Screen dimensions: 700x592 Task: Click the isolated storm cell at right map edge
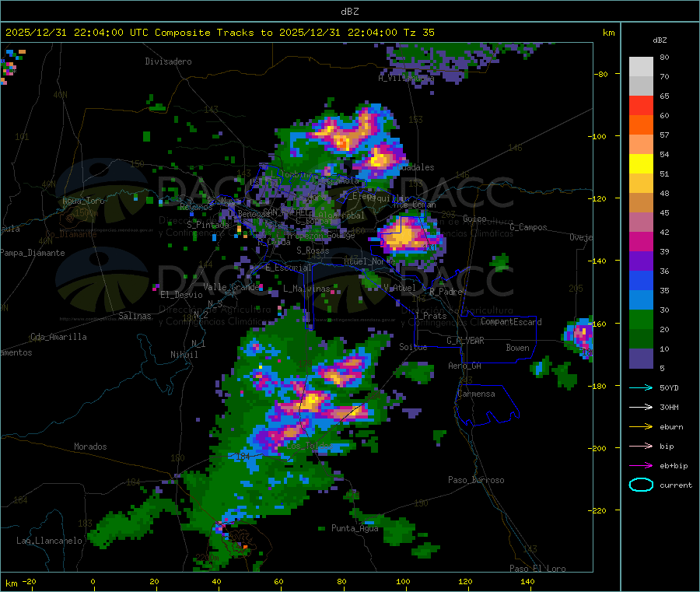[579, 336]
